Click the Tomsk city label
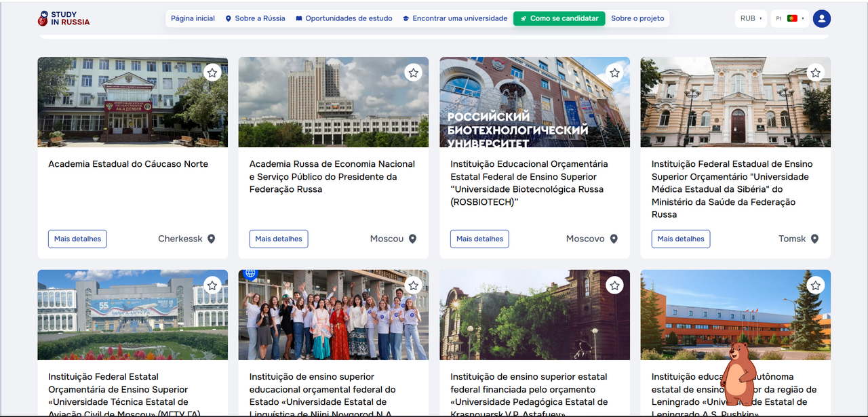This screenshot has height=417, width=868. click(792, 239)
